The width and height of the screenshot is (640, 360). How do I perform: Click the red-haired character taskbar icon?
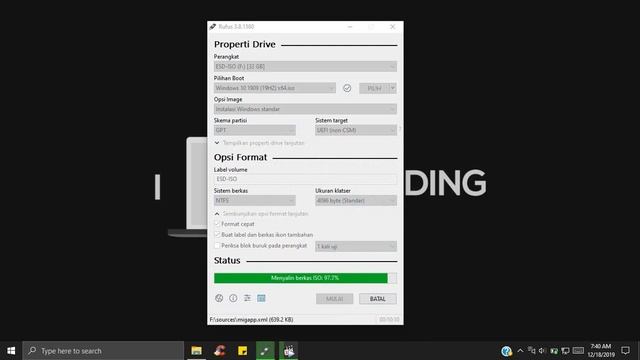[220, 351]
